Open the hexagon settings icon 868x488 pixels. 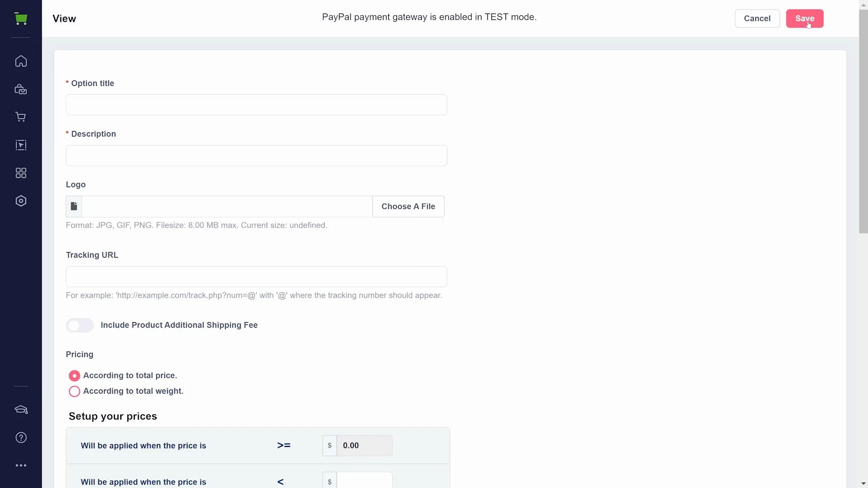click(21, 201)
